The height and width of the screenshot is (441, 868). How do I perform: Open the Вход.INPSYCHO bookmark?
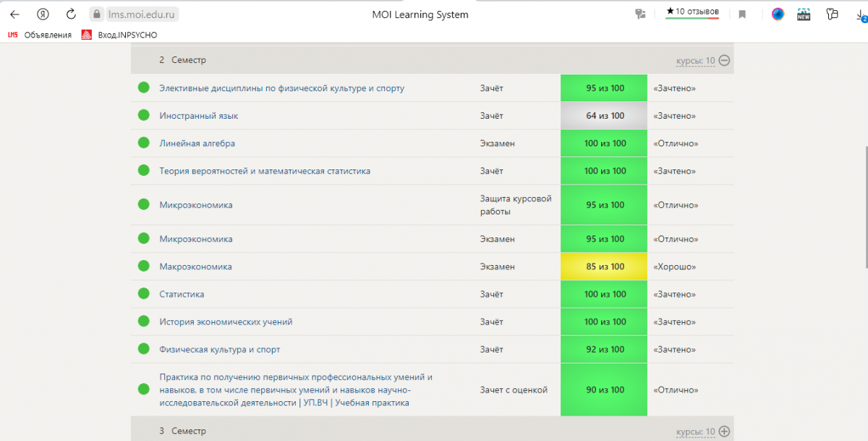tap(127, 35)
